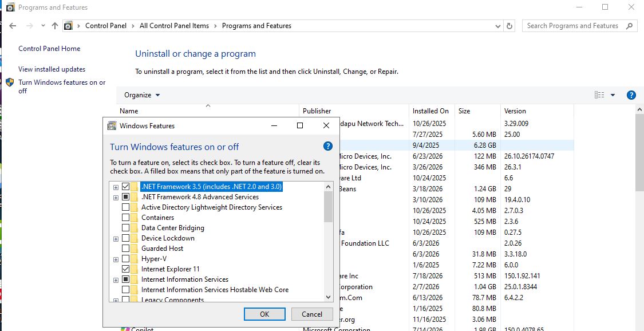
Task: Click the Windows Features title bar icon
Action: click(x=112, y=125)
